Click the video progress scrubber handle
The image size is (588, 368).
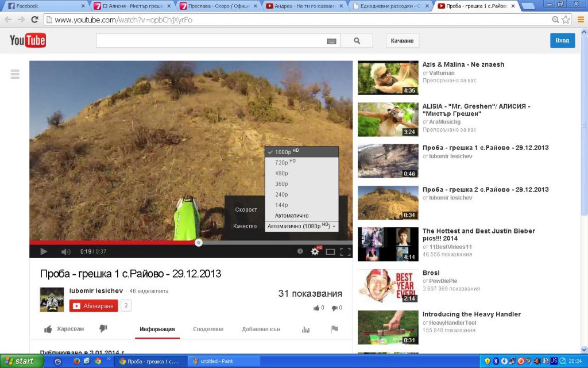[199, 243]
